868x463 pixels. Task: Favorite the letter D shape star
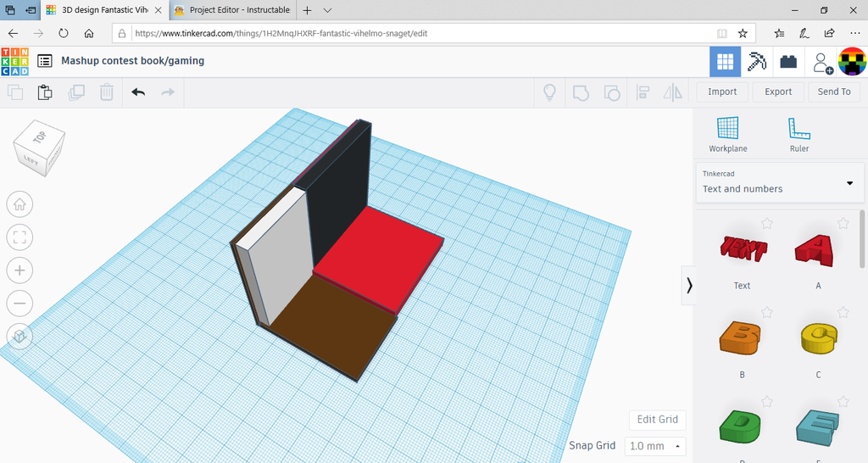(x=766, y=402)
